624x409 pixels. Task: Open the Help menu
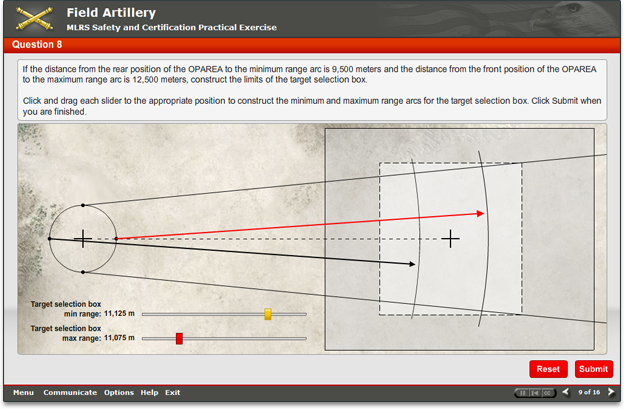pos(149,393)
